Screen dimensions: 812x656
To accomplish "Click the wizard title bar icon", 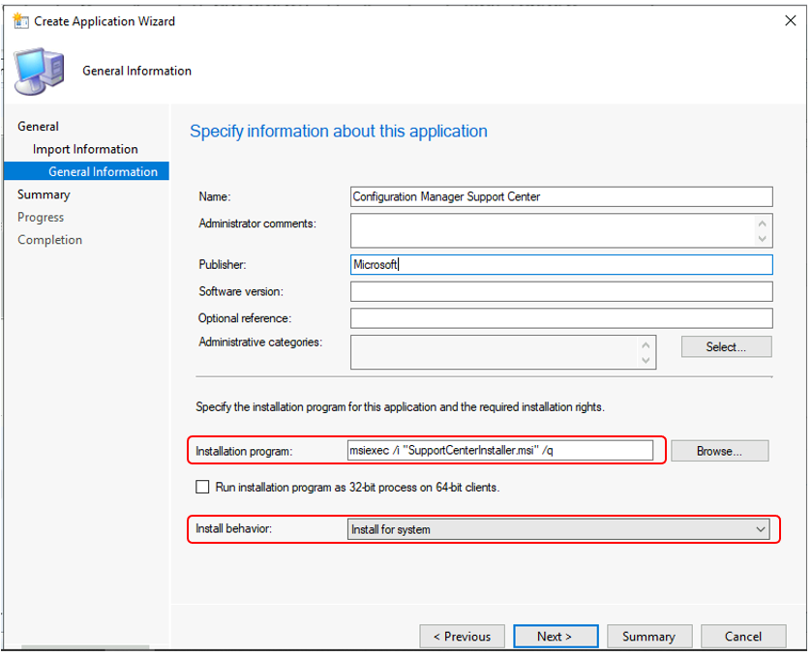I will tap(20, 21).
